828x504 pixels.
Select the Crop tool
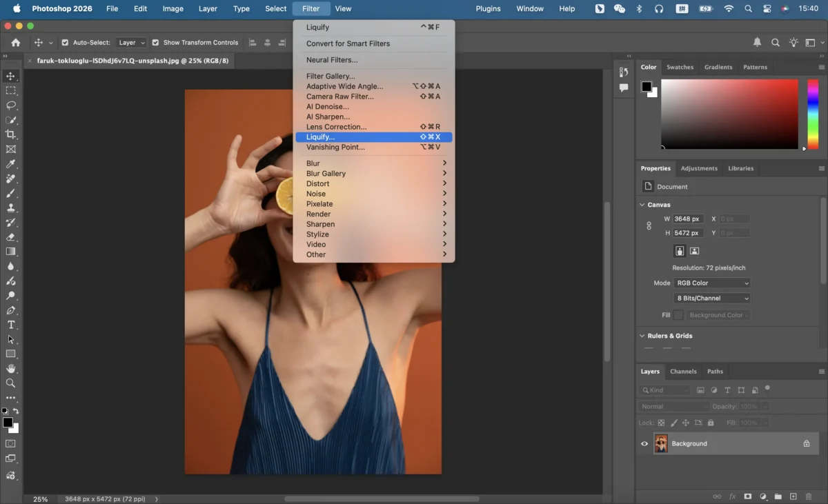[x=10, y=134]
